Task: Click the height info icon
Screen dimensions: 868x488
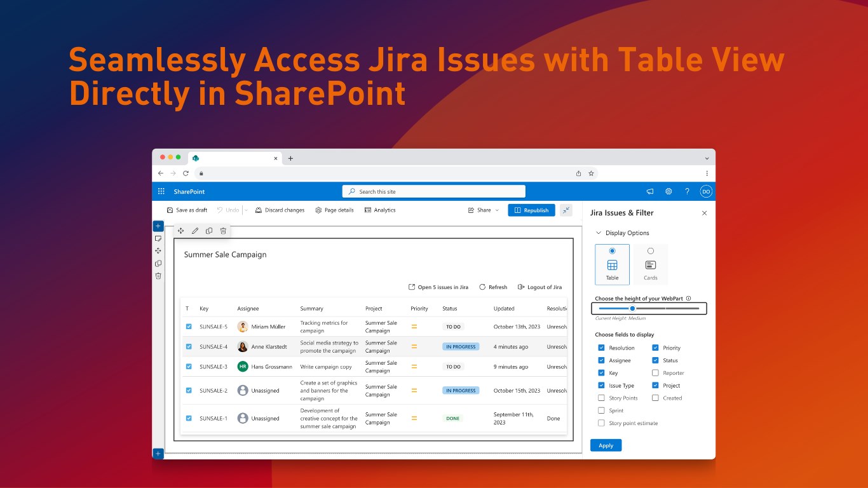Action: tap(689, 298)
